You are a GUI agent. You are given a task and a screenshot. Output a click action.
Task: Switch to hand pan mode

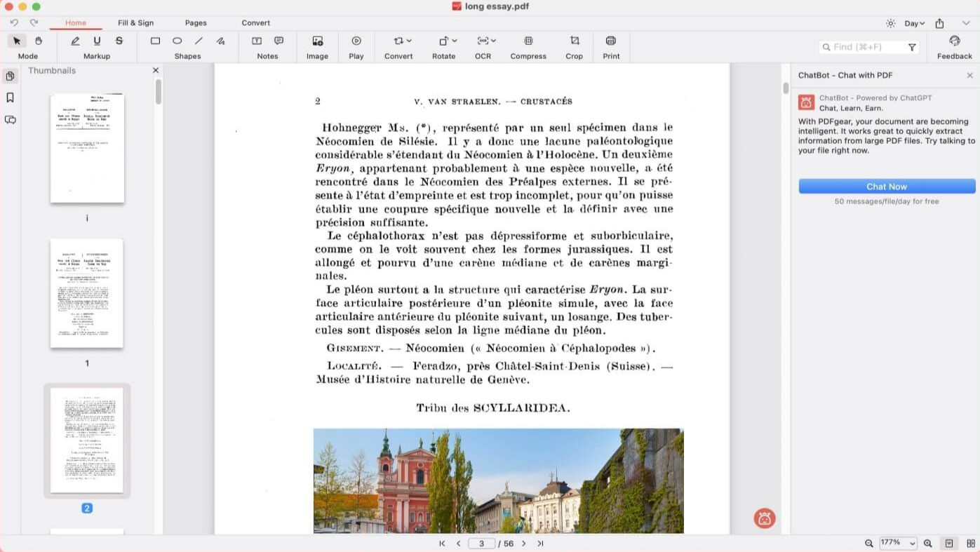click(39, 41)
